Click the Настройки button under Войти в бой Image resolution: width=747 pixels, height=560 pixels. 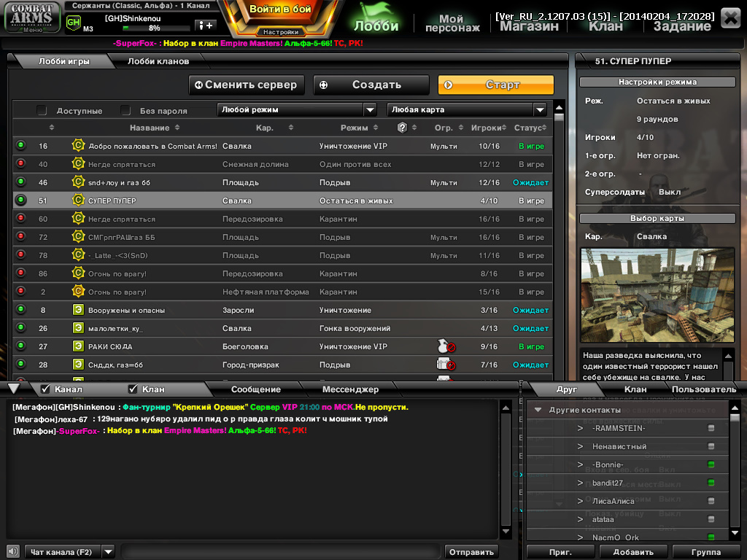pos(281,32)
